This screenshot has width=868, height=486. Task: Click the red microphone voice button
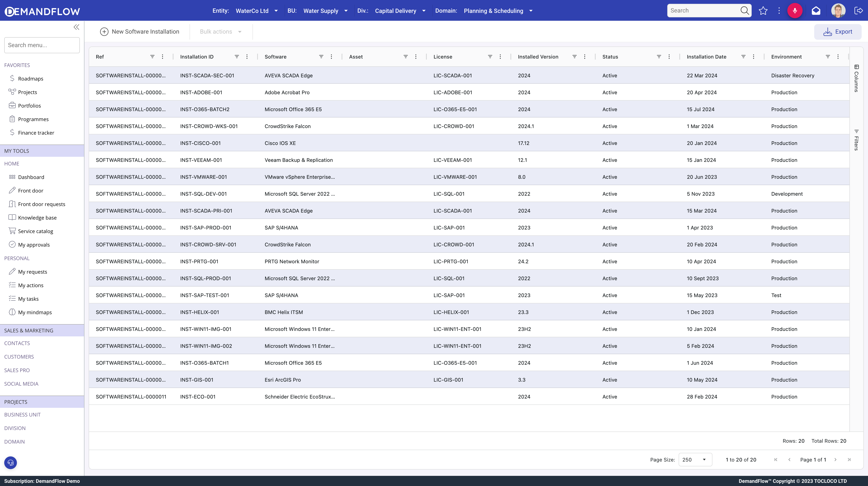tap(795, 11)
